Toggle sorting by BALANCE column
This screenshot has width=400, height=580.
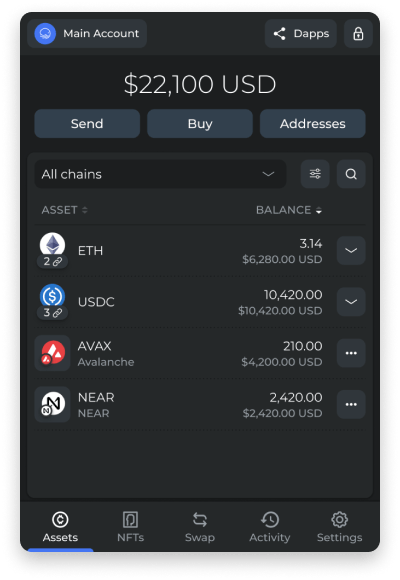[289, 210]
